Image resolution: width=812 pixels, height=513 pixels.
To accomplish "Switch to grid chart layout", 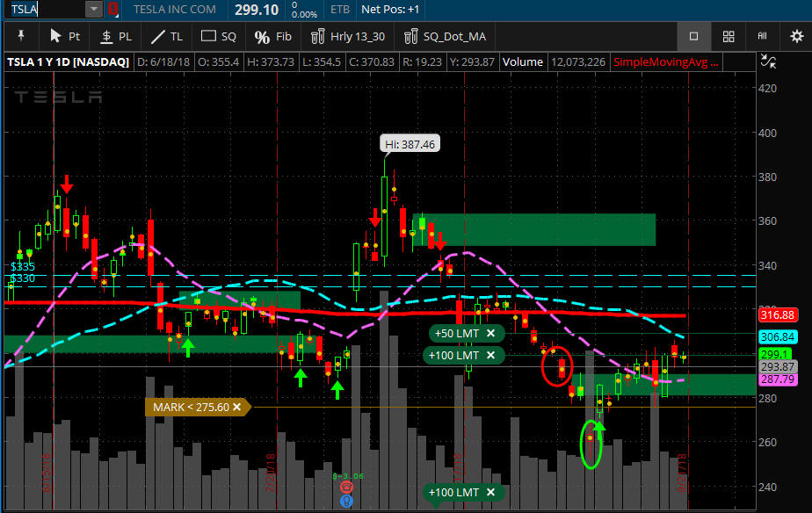I will [x=729, y=36].
